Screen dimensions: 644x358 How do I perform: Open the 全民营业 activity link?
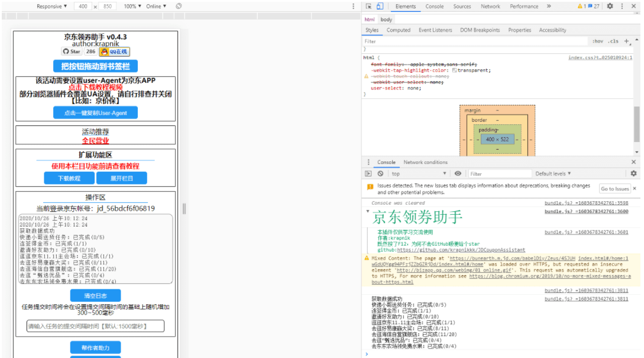point(95,141)
